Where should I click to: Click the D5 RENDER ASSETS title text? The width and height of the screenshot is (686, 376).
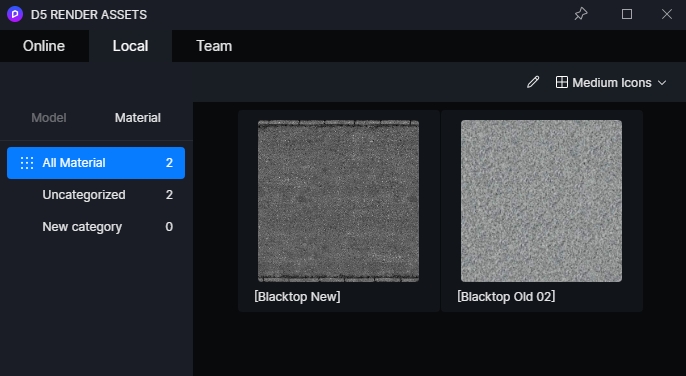point(89,14)
